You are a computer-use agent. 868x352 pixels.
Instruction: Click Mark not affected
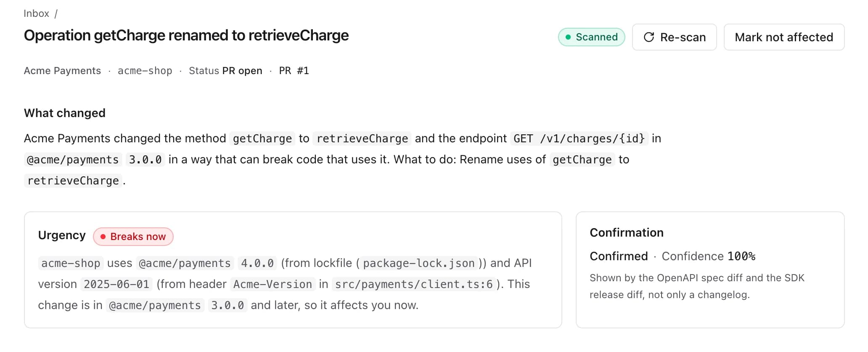784,37
